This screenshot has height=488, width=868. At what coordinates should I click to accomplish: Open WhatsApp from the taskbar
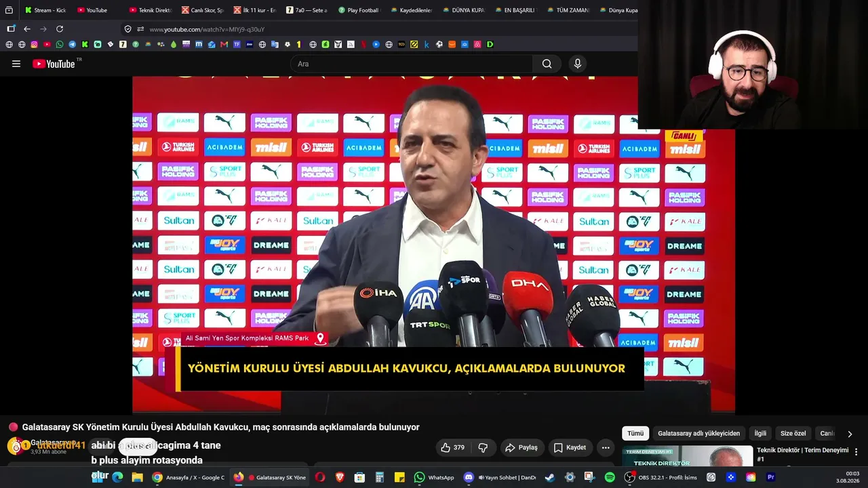(x=435, y=477)
